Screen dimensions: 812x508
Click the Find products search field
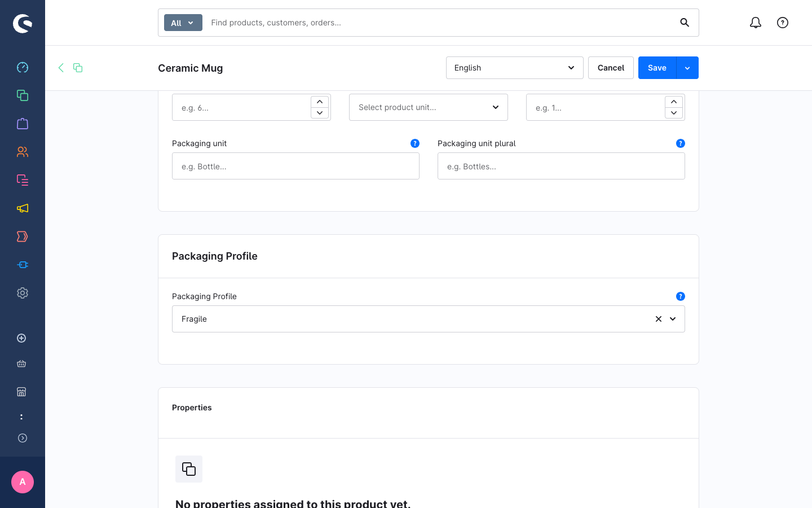(x=440, y=23)
